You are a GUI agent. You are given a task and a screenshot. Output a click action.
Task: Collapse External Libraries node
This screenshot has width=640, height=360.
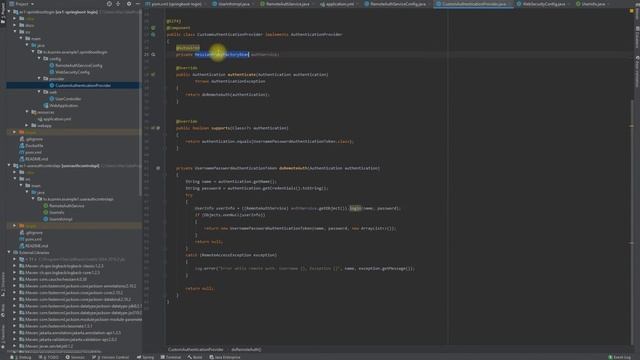click(9, 252)
